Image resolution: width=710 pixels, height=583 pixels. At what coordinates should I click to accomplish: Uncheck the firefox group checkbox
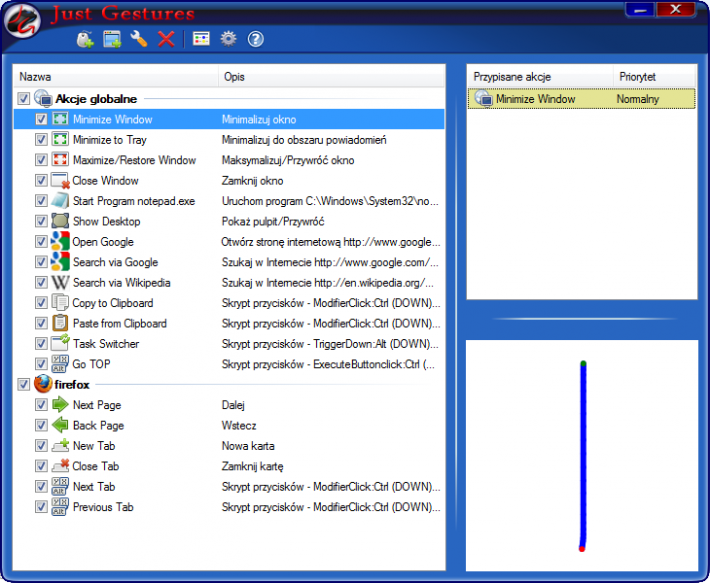pyautogui.click(x=24, y=384)
